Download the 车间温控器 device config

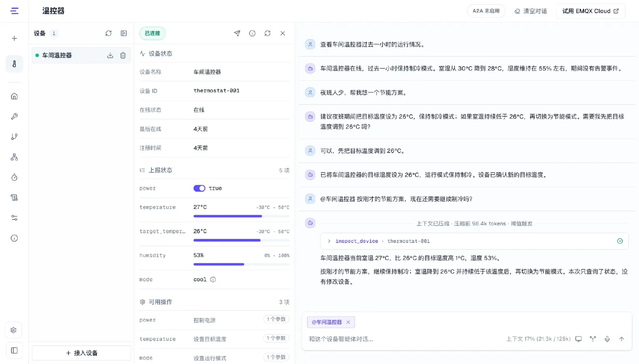pyautogui.click(x=110, y=55)
